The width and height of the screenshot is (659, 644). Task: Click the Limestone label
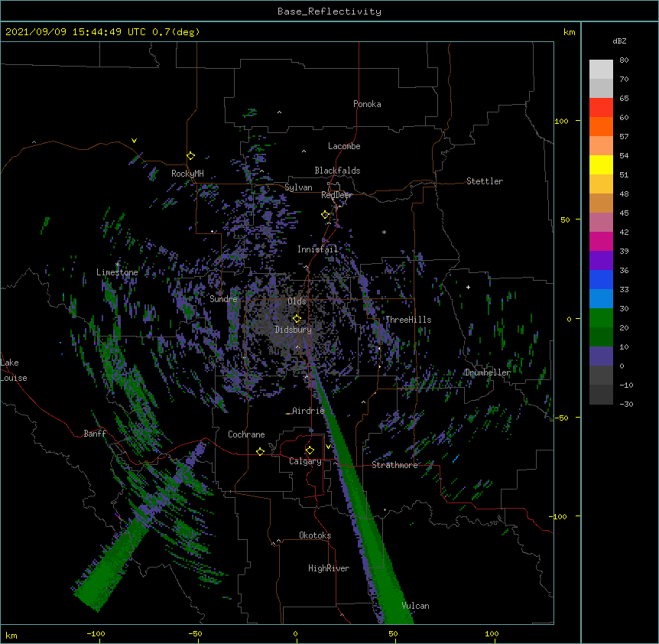pyautogui.click(x=117, y=272)
